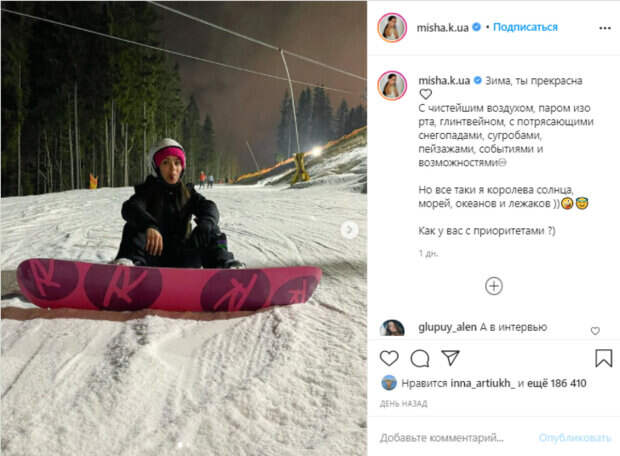This screenshot has width=620, height=456.
Task: Click misha.k.ua avatar beside the caption
Action: pyautogui.click(x=392, y=85)
